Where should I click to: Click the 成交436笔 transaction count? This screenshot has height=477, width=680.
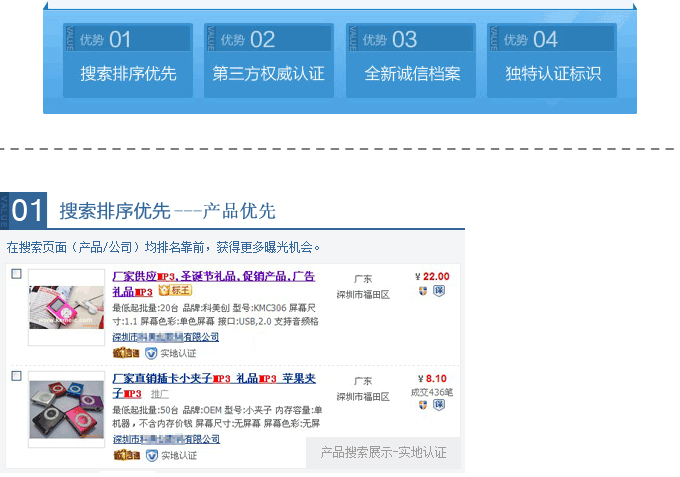click(432, 392)
